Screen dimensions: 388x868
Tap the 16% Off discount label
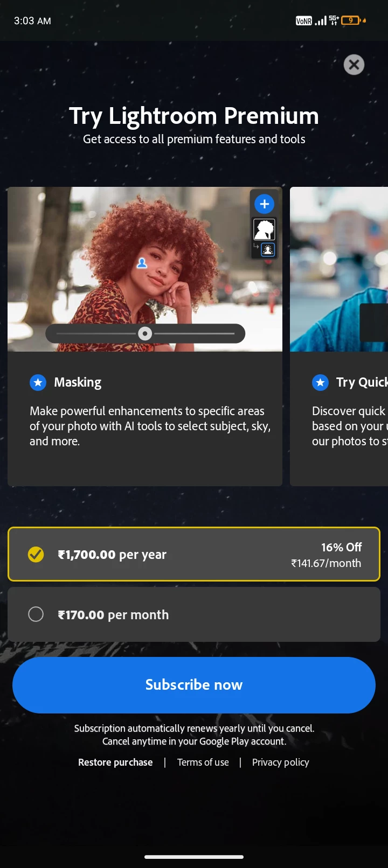[x=342, y=547]
